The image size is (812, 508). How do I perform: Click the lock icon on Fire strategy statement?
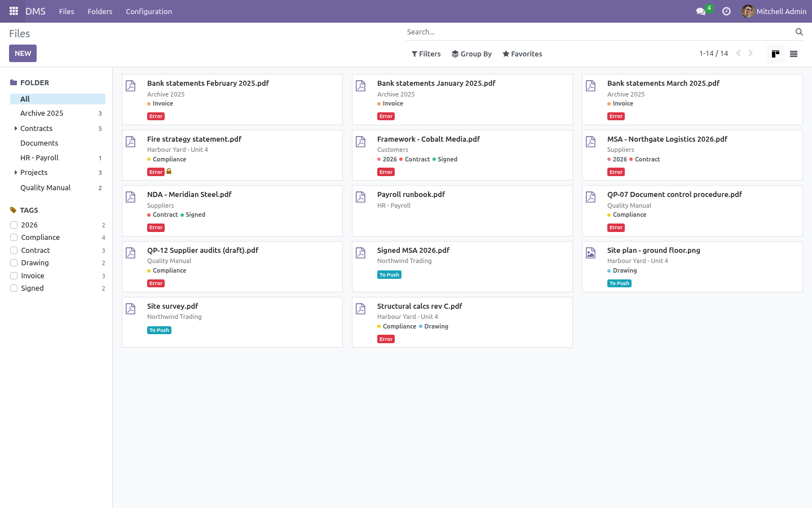pyautogui.click(x=169, y=172)
